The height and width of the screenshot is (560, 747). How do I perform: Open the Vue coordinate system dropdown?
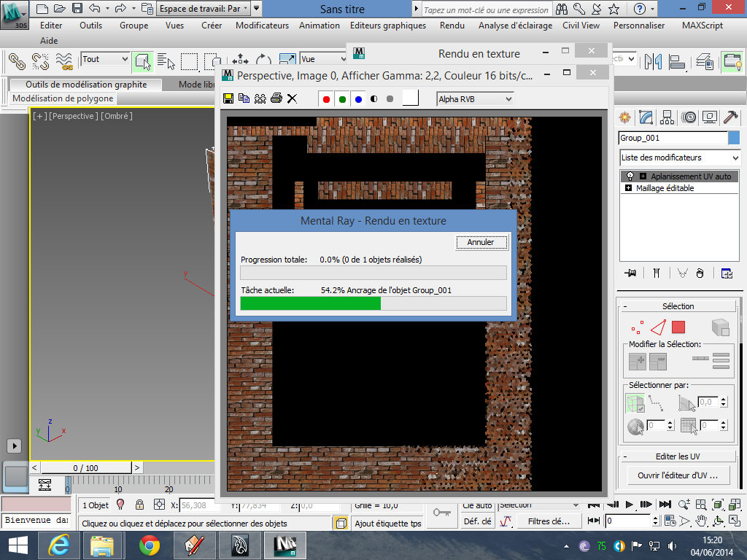tap(323, 59)
